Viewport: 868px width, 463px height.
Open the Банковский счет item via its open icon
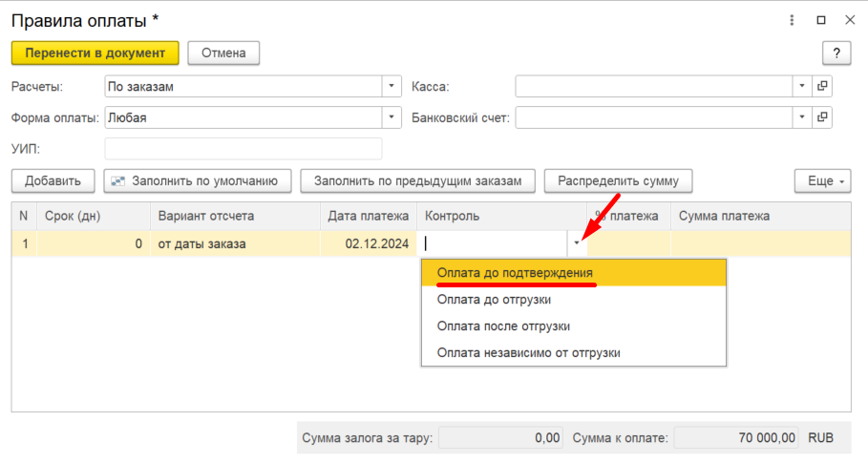(x=822, y=117)
